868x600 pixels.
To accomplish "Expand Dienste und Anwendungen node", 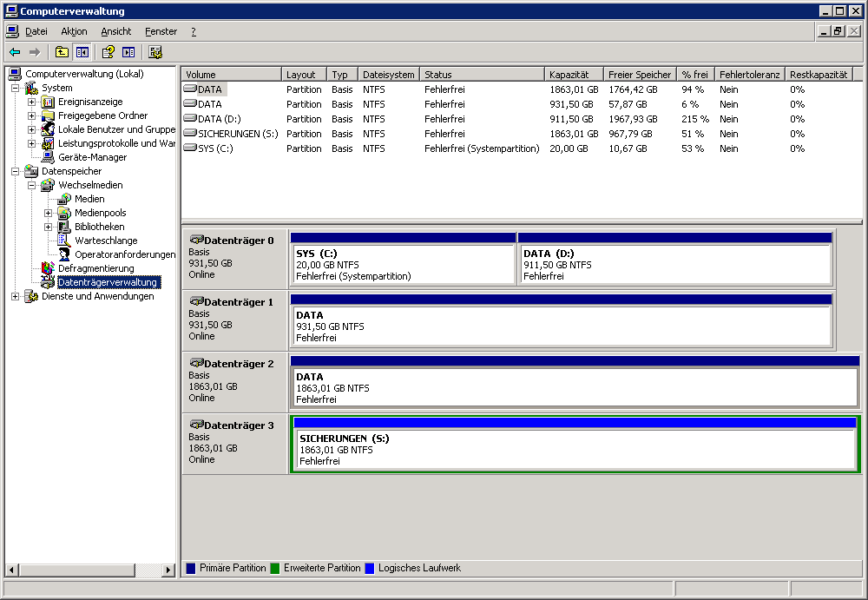I will tap(16, 296).
